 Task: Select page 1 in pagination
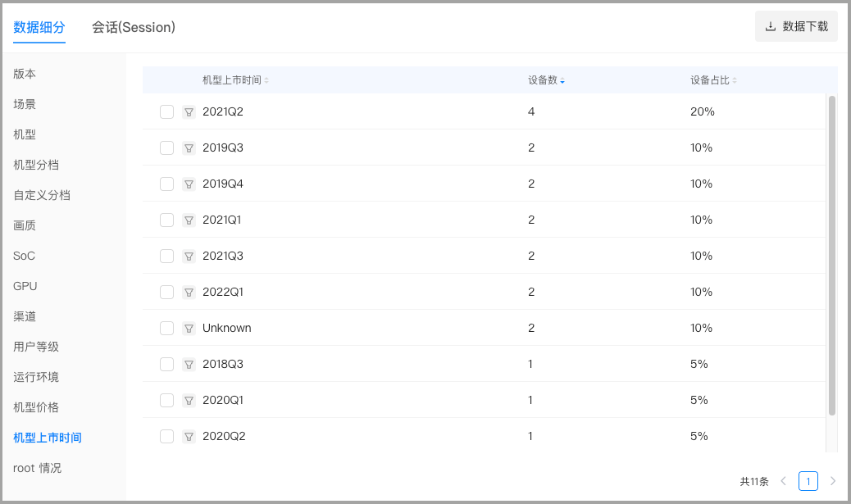point(808,481)
